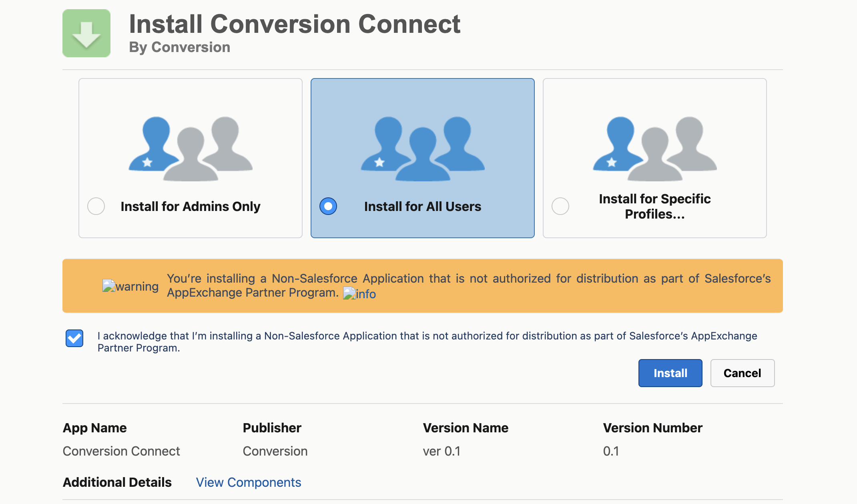This screenshot has width=857, height=504.
Task: Click the All Users blue group icon
Action: click(x=423, y=149)
